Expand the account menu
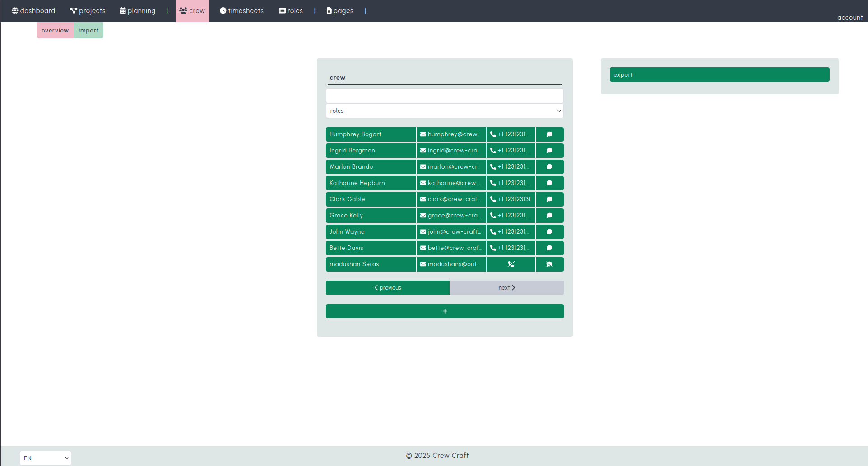The width and height of the screenshot is (868, 466). (849, 17)
